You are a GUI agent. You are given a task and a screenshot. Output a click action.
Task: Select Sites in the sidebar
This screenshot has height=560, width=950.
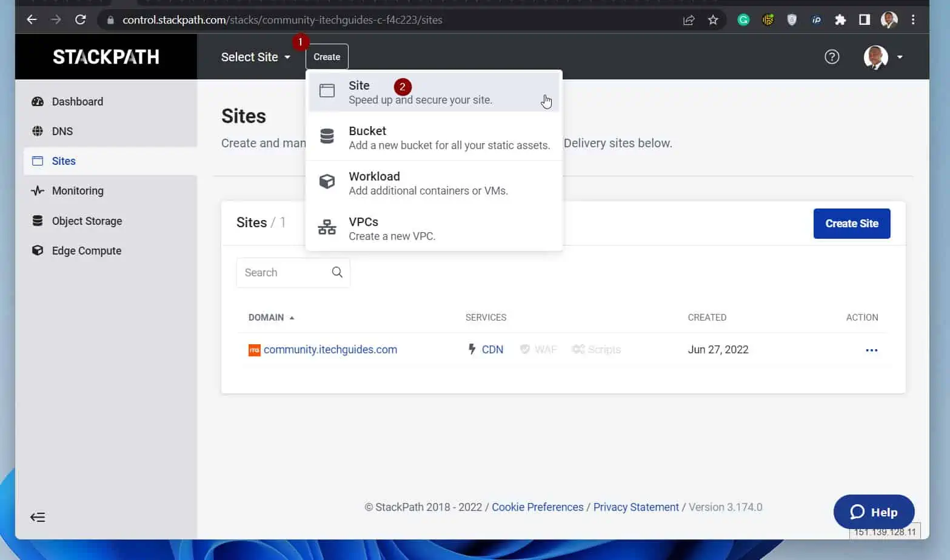[x=110, y=161]
